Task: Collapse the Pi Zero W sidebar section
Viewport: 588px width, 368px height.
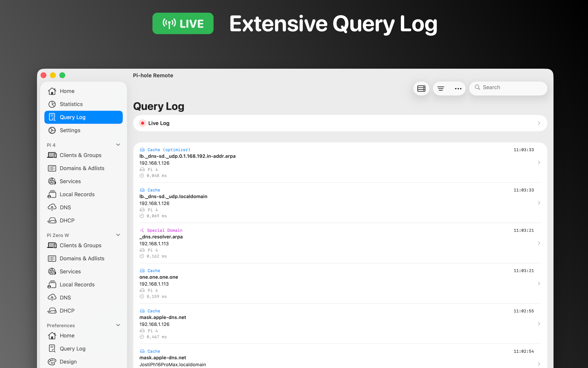Action: (118, 235)
